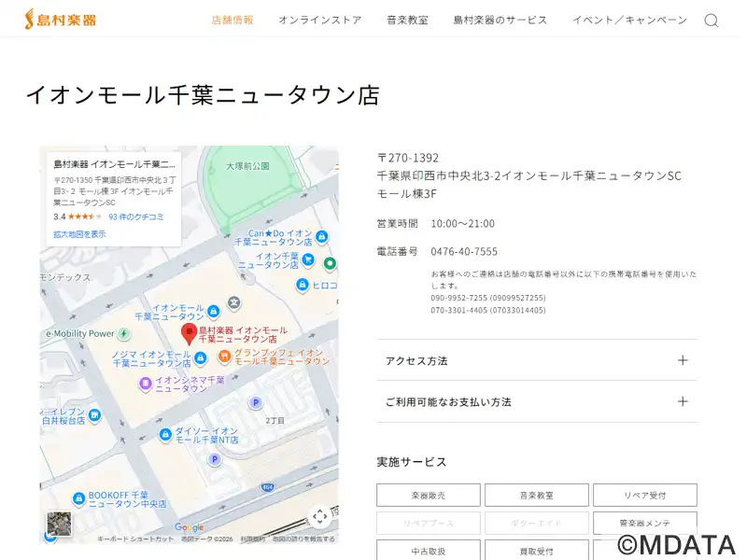747x560 pixels.
Task: Click the 島村楽器 logo
Action: click(61, 20)
